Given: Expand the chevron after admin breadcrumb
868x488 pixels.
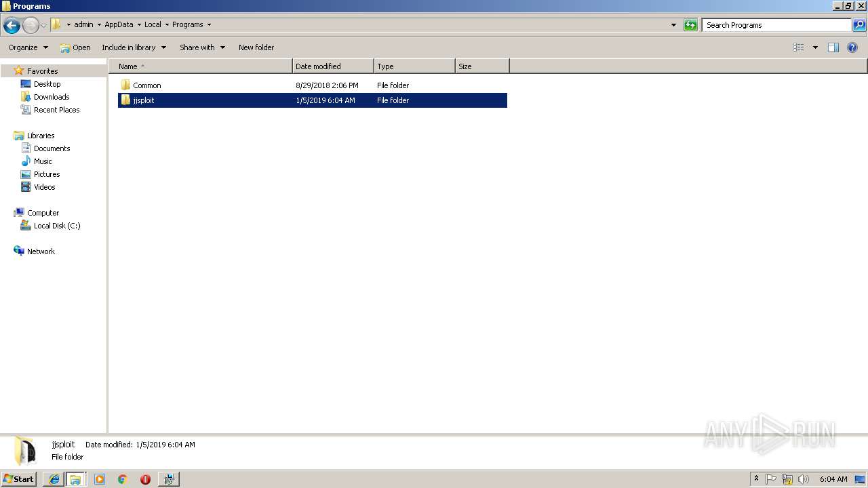Looking at the screenshot, I should pos(99,24).
